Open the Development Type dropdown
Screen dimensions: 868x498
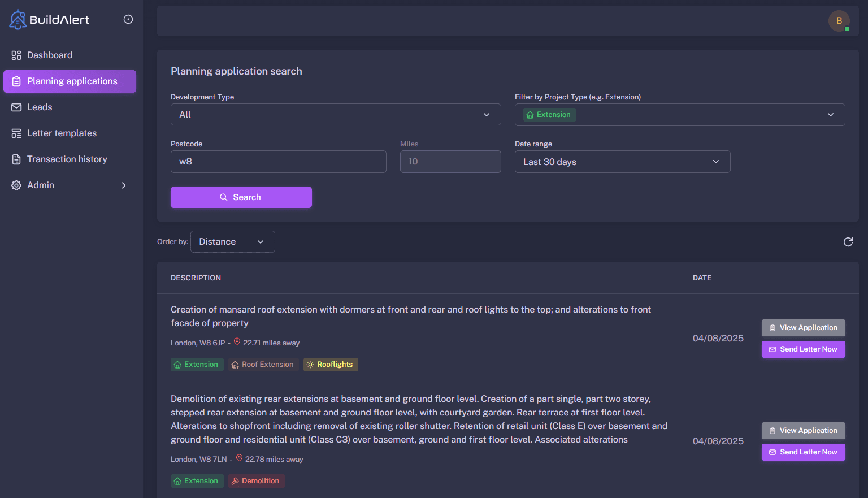click(x=335, y=115)
